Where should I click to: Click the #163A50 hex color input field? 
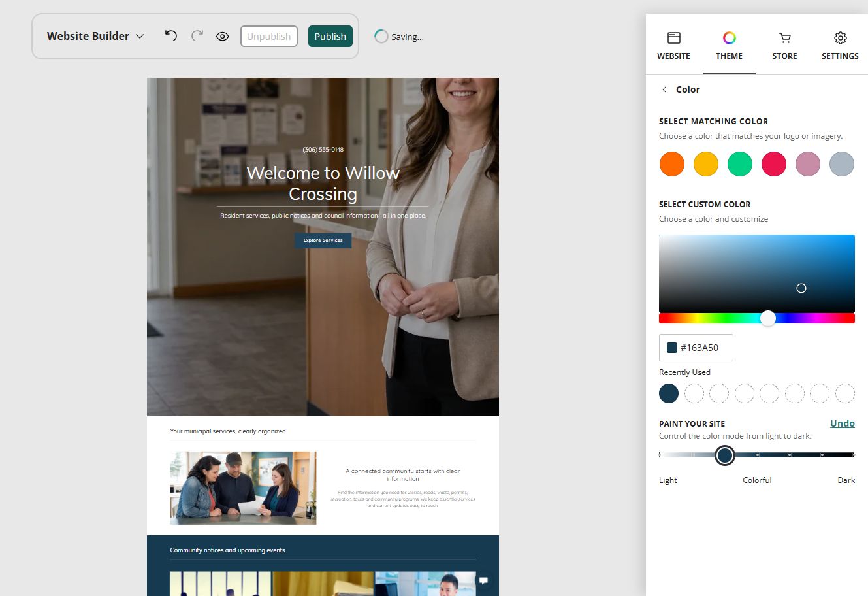pyautogui.click(x=696, y=348)
